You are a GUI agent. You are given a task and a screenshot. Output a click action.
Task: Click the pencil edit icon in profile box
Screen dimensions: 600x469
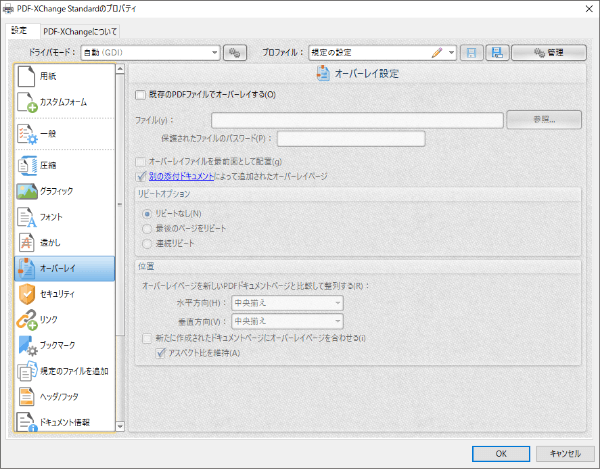(x=437, y=53)
